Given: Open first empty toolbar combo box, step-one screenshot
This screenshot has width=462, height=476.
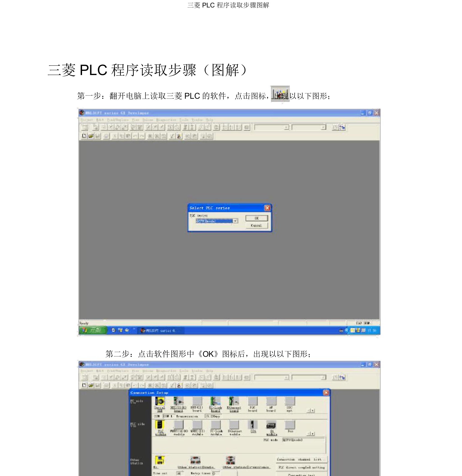Looking at the screenshot, I should tap(272, 128).
